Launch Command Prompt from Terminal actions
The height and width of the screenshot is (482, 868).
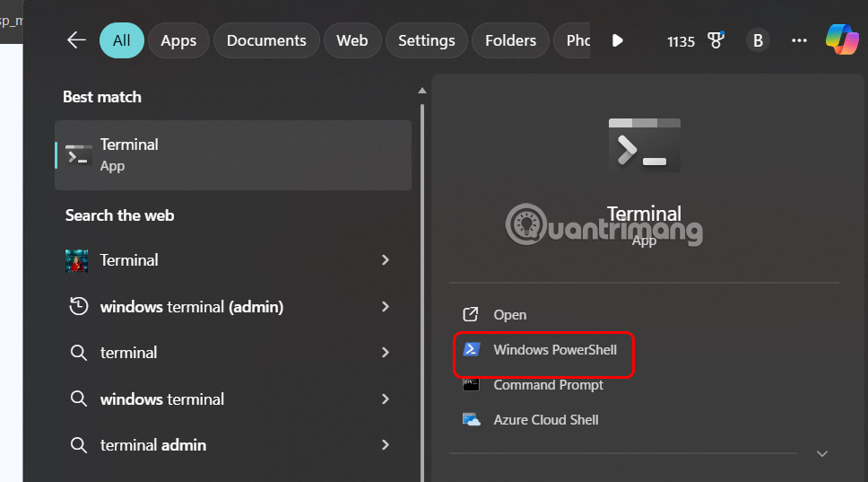(x=549, y=385)
